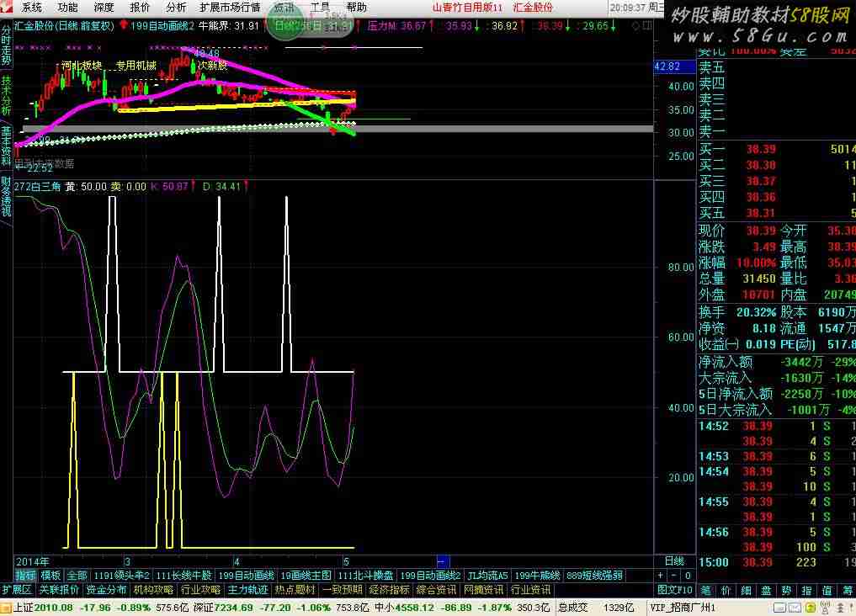Select the 指标 tab below the chart
The image size is (856, 616).
click(25, 576)
